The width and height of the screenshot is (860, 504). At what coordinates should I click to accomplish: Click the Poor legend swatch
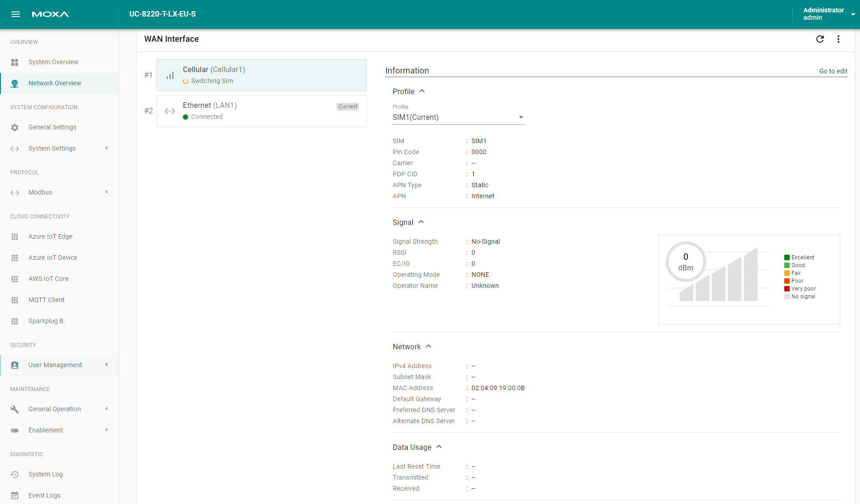point(787,281)
